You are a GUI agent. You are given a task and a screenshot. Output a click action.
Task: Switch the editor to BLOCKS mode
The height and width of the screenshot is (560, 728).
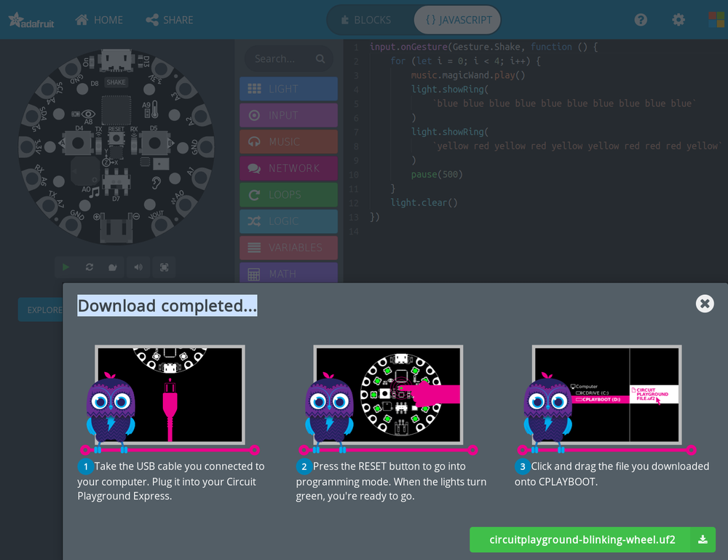tap(370, 20)
